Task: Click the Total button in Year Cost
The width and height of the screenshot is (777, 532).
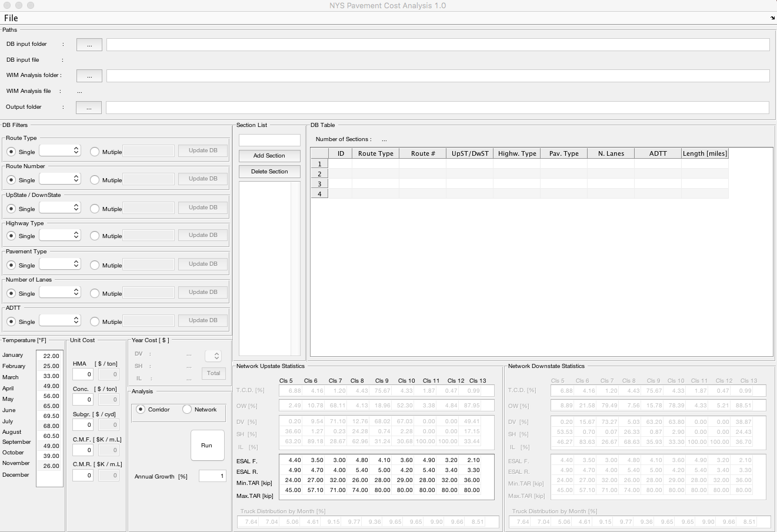Action: (x=213, y=373)
